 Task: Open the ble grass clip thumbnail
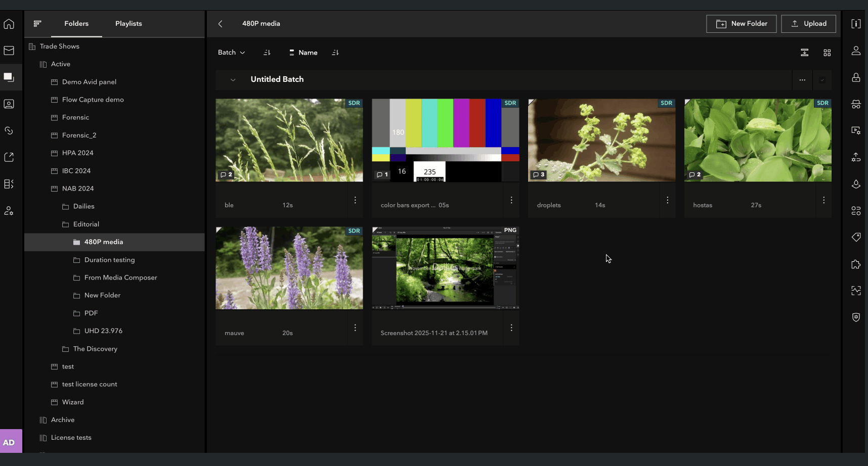point(289,140)
